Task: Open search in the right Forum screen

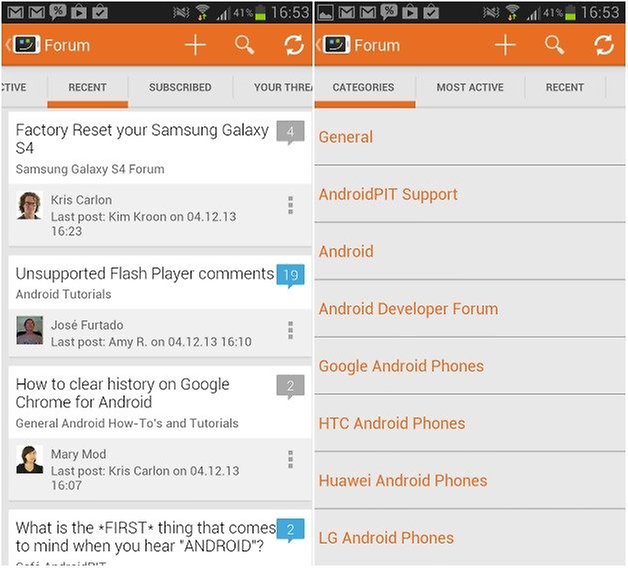Action: tap(554, 44)
